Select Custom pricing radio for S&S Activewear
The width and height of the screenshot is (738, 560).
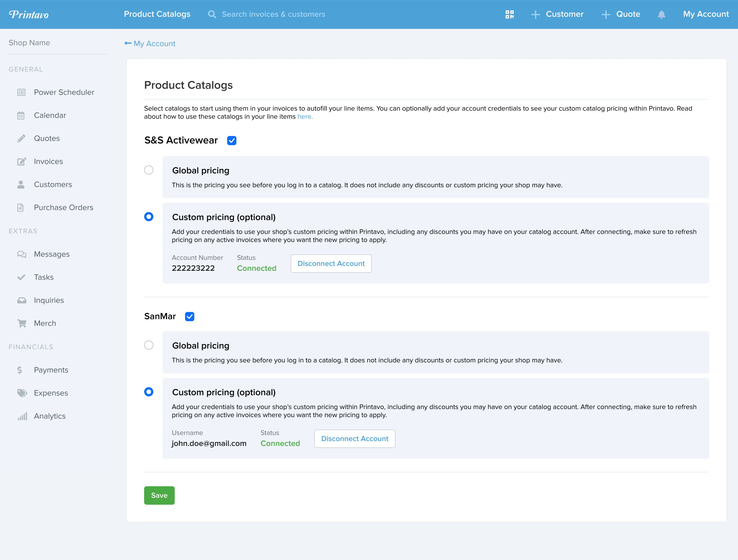click(149, 217)
